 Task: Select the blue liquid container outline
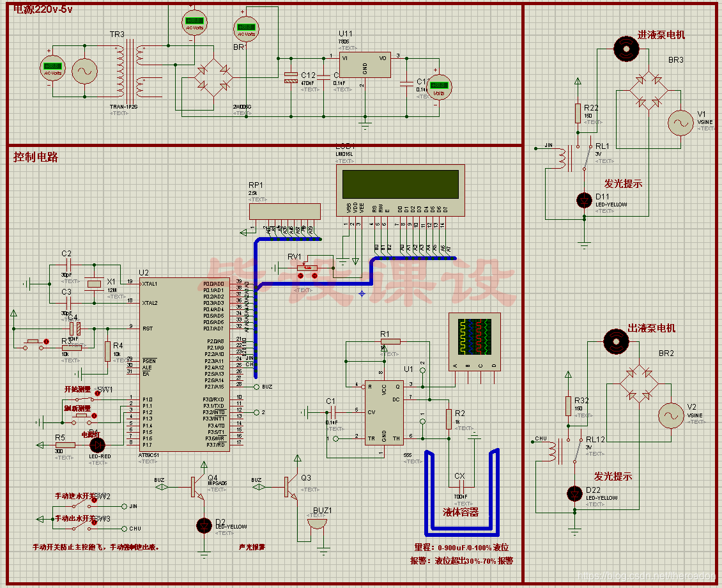pyautogui.click(x=461, y=493)
